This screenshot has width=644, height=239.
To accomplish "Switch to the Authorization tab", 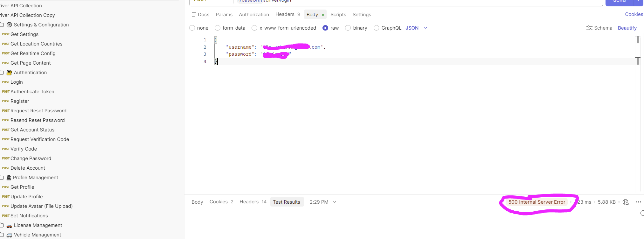I will point(254,15).
